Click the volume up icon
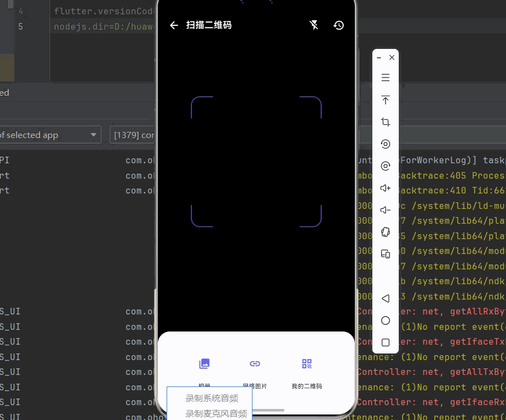This screenshot has height=420, width=506. pos(386,188)
